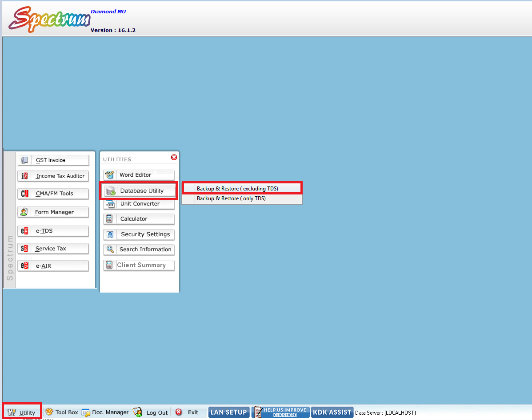The image size is (532, 420).
Task: Click the UTILITIES panel heading
Action: [x=117, y=159]
